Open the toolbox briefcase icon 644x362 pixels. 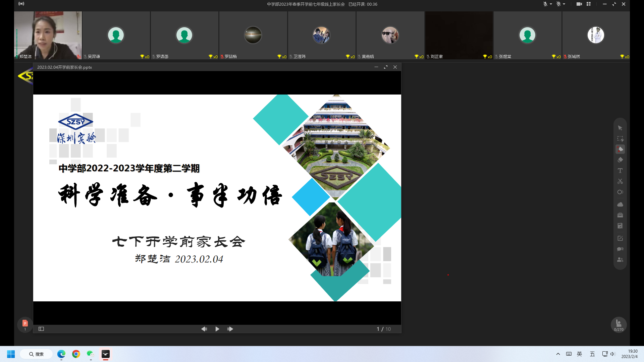tap(620, 215)
